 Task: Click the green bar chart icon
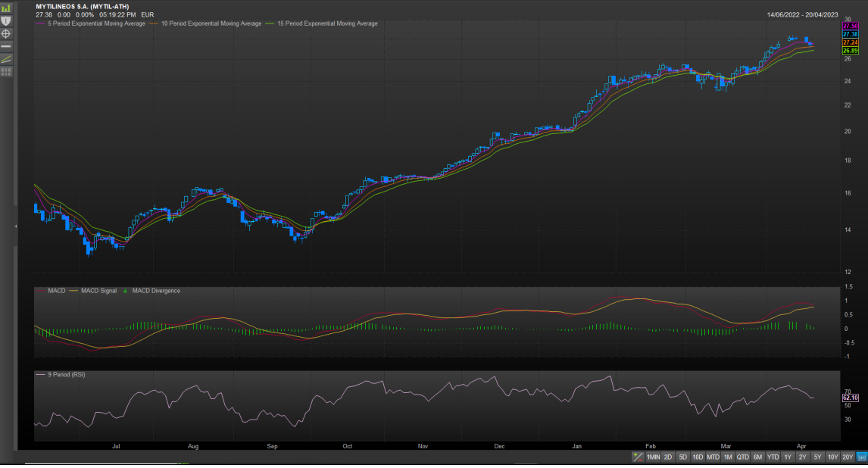[x=6, y=8]
